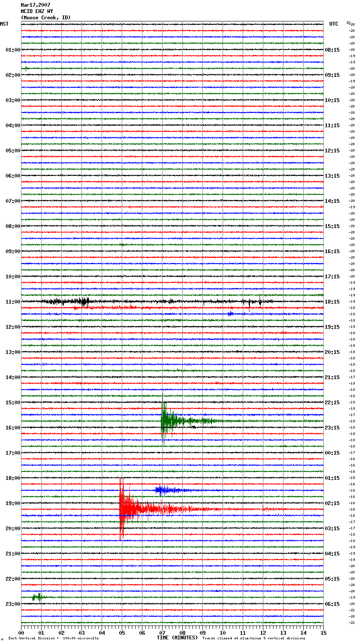Click the '09:15' UTC time label
The image size is (357, 644).
click(332, 75)
